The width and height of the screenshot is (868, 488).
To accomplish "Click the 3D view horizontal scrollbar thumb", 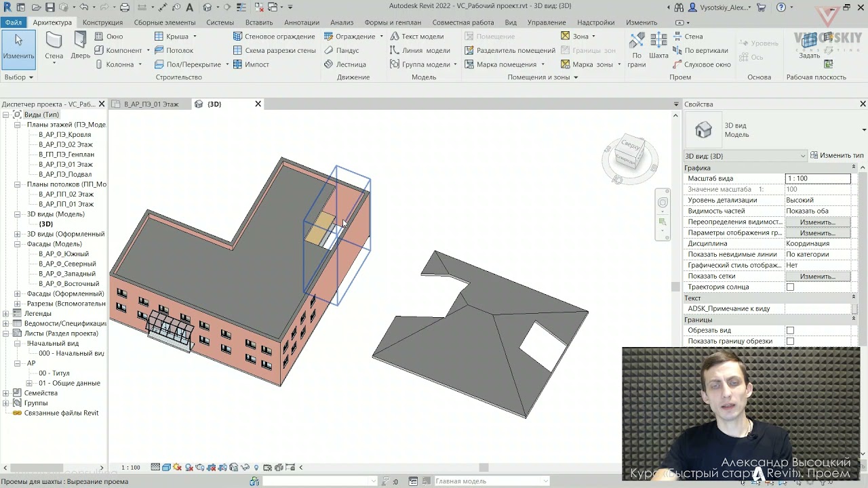I will point(484,468).
